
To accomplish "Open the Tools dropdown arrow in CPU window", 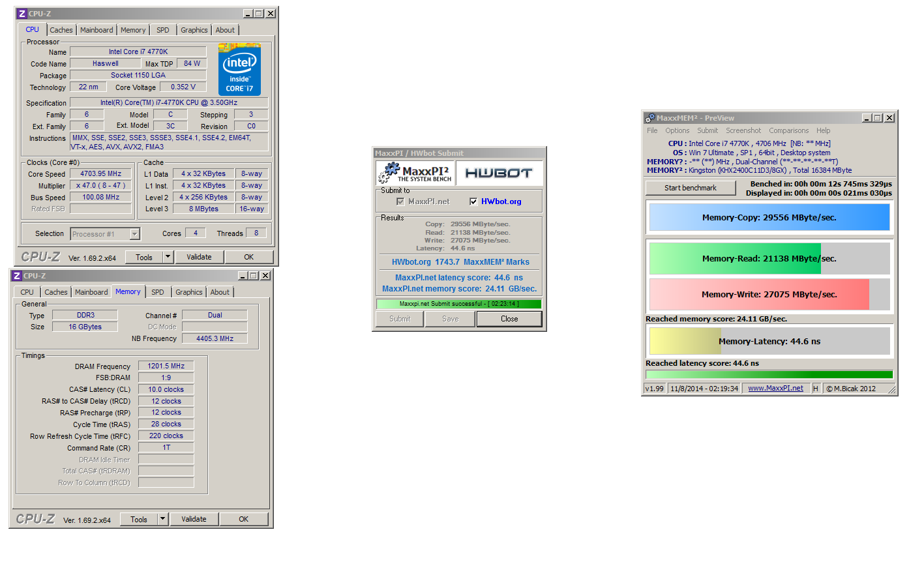I will click(168, 257).
